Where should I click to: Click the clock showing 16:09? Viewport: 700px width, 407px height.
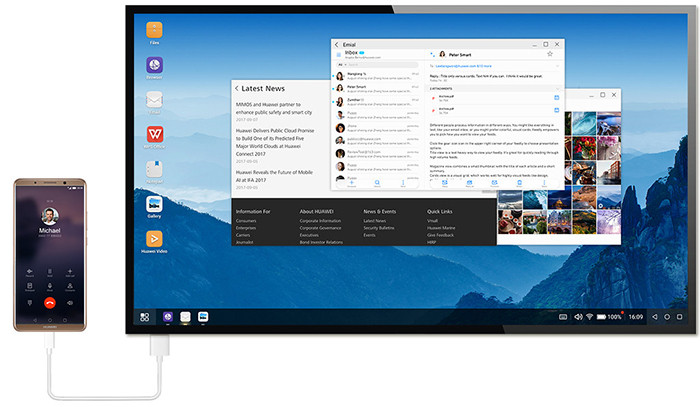click(636, 316)
